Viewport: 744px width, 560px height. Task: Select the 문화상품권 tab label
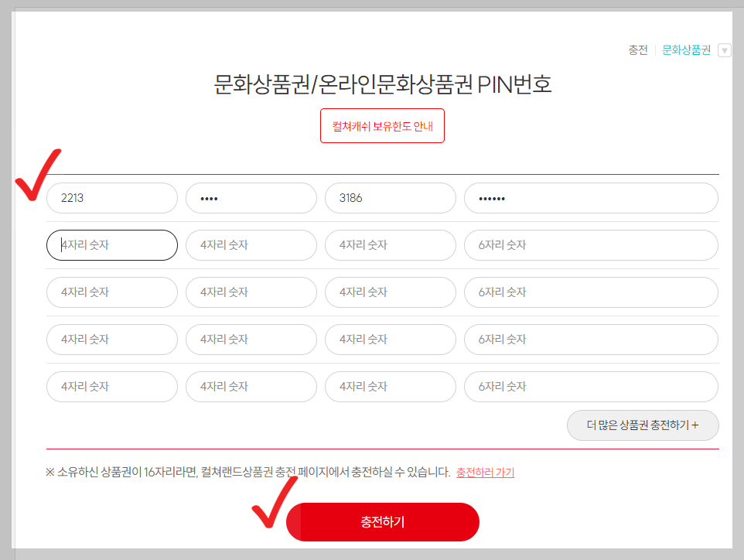coord(685,50)
